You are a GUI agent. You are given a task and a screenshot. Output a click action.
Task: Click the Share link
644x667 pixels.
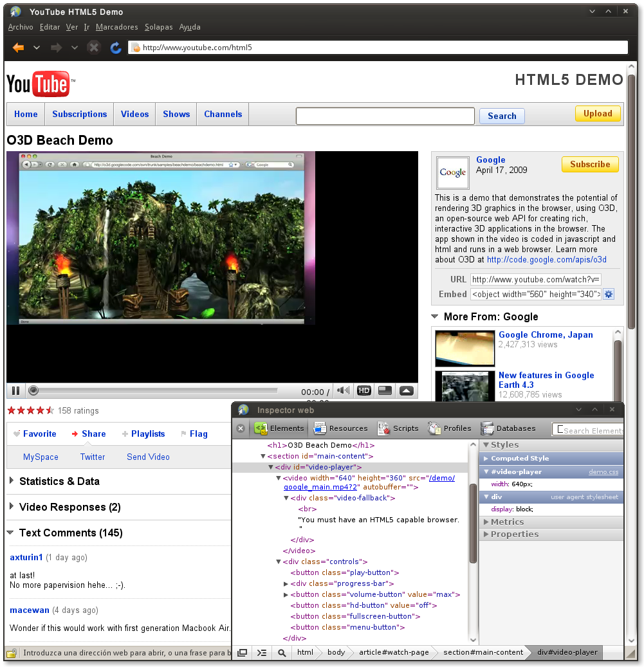89,434
